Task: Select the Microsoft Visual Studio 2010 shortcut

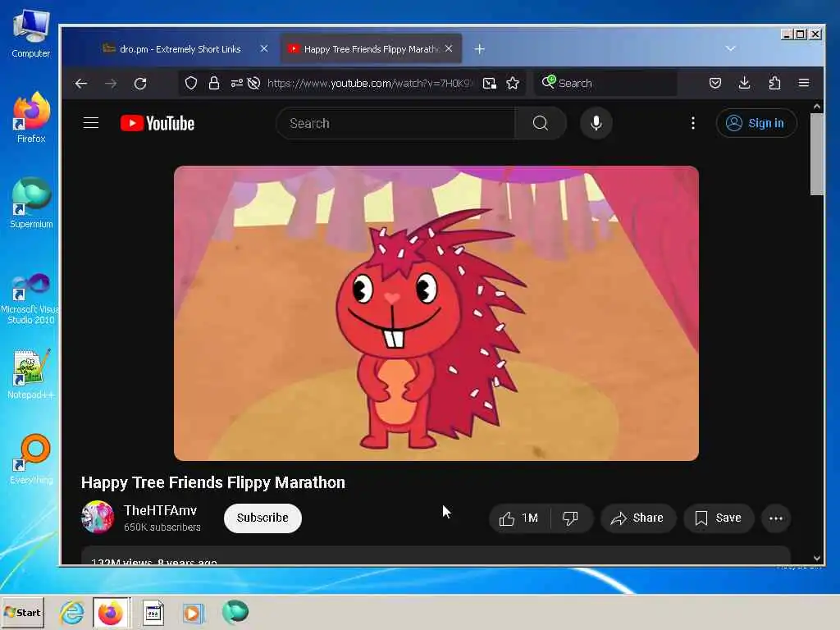Action: click(x=31, y=299)
